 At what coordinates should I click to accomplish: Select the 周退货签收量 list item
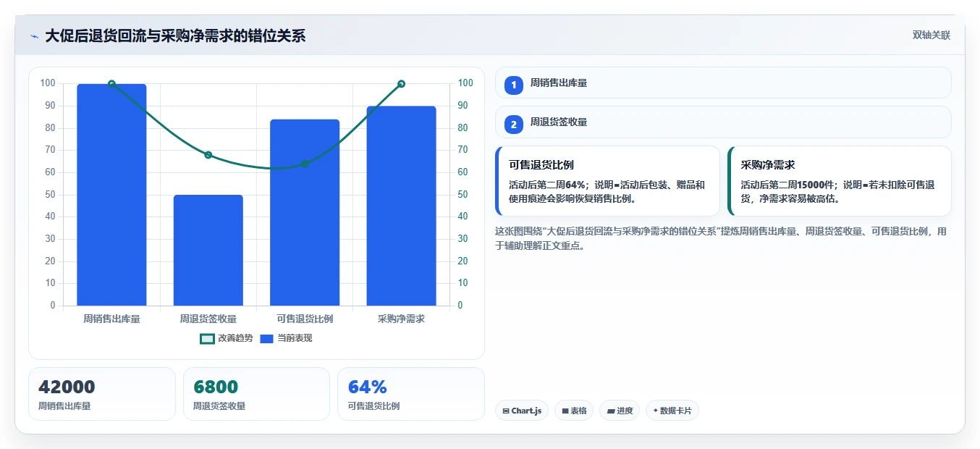[723, 122]
